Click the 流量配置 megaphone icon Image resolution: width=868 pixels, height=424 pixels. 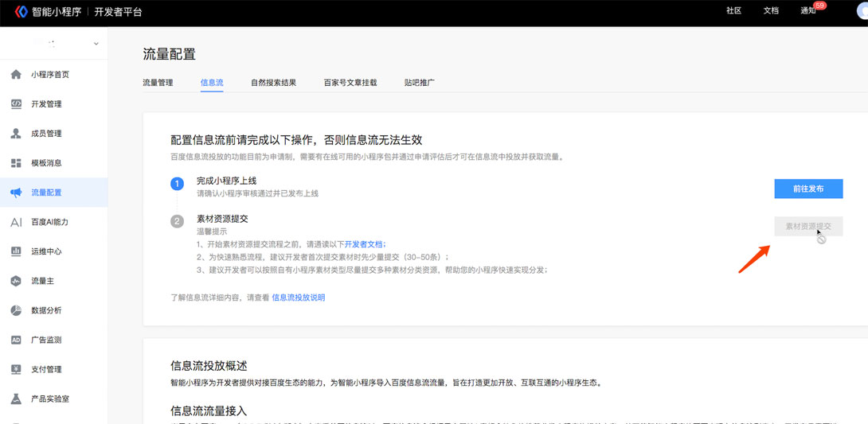16,193
